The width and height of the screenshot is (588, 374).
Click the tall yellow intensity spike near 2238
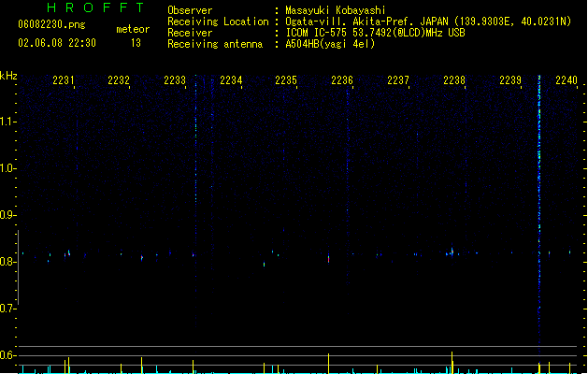(452, 363)
